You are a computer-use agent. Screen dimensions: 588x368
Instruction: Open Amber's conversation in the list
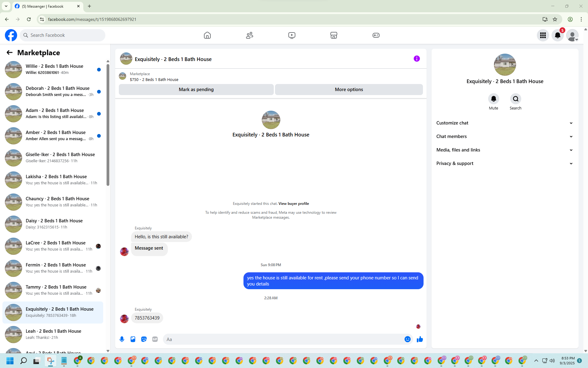click(x=53, y=136)
